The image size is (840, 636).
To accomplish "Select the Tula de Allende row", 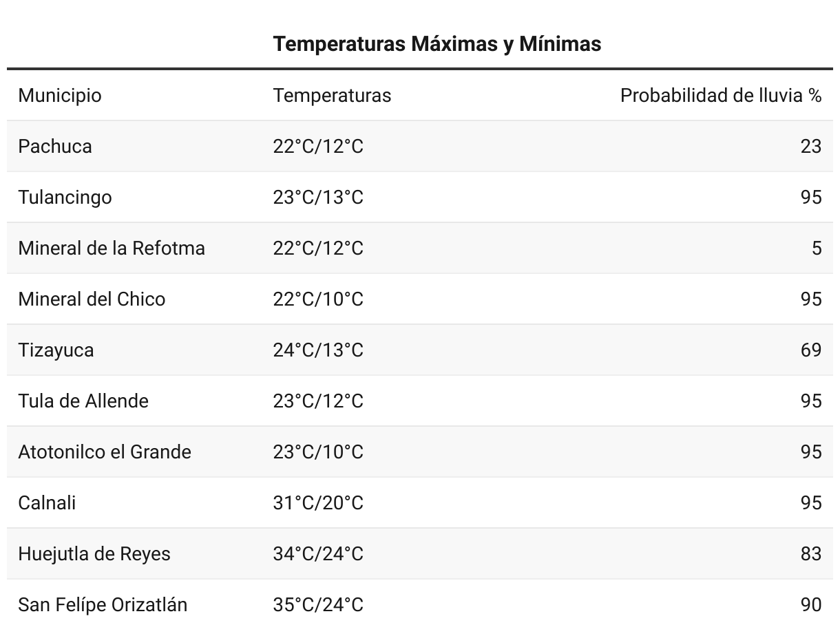I will tap(420, 401).
